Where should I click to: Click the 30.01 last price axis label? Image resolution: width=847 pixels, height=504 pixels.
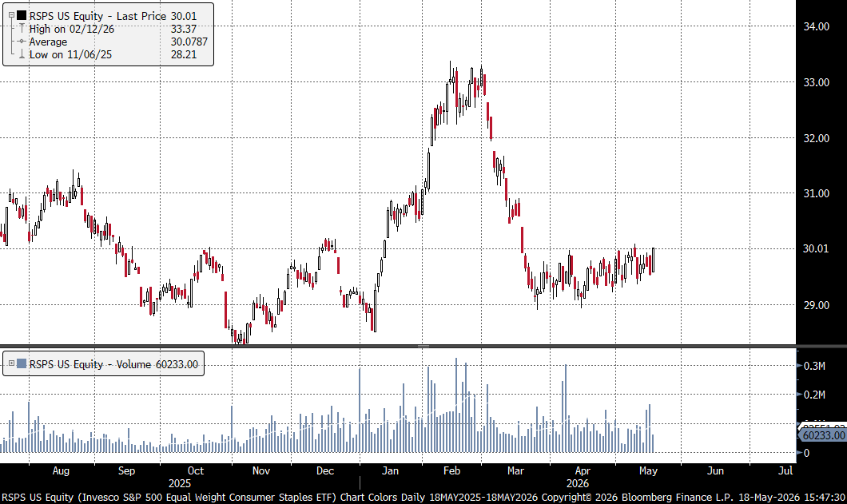pyautogui.click(x=816, y=248)
